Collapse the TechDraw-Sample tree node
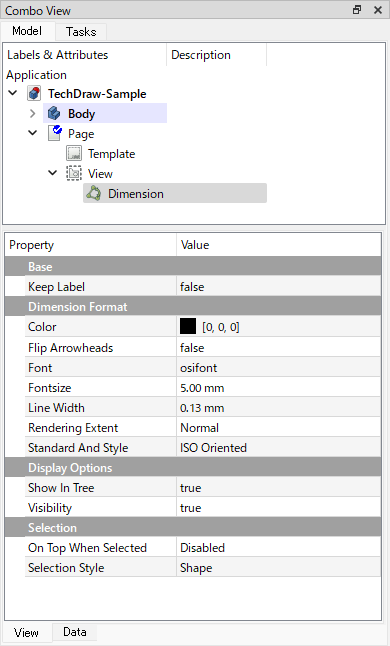 click(x=13, y=93)
